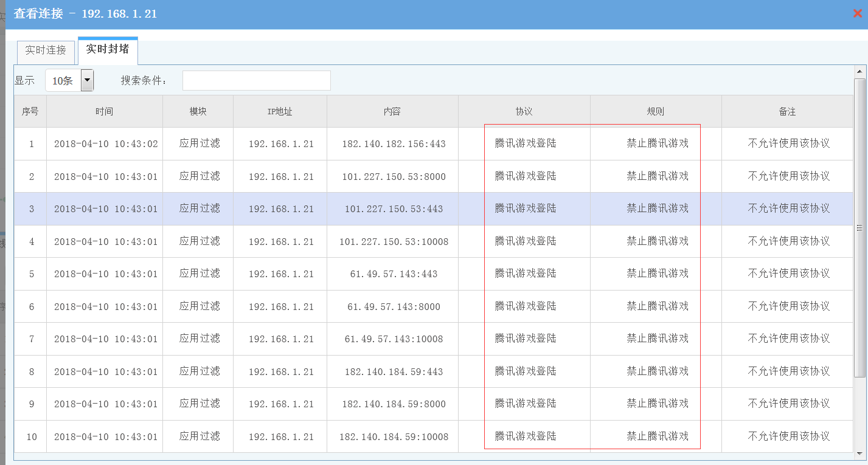Screen dimensions: 868x465
Task: Click the 搜索条件 search input field
Action: (x=256, y=81)
